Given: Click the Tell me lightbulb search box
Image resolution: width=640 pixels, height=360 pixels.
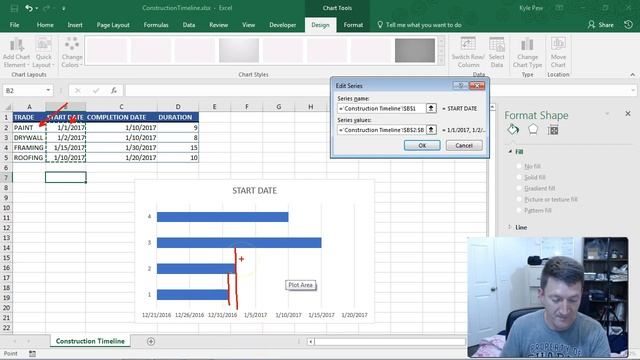Looking at the screenshot, I should point(419,25).
